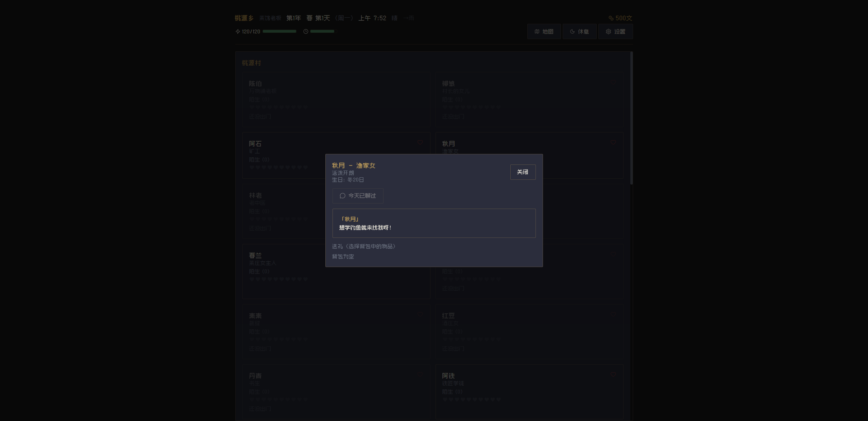Click the lightning energy icon
868x421 pixels.
pos(238,32)
